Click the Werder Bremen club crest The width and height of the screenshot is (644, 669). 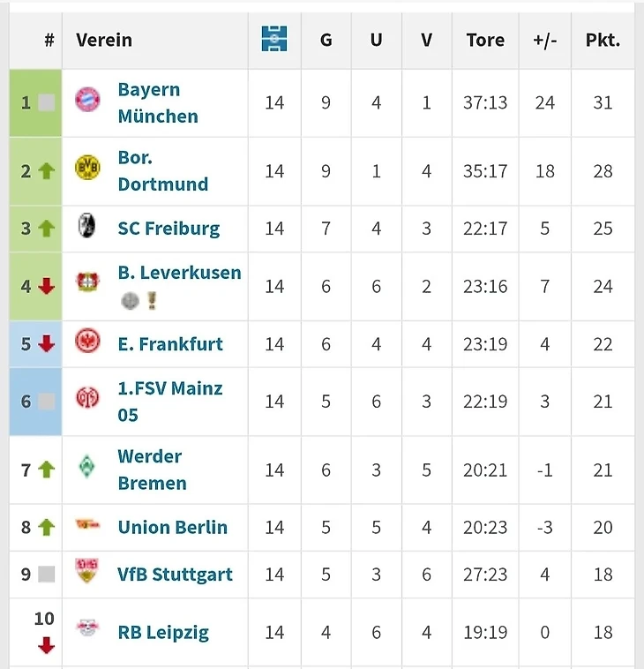point(87,468)
